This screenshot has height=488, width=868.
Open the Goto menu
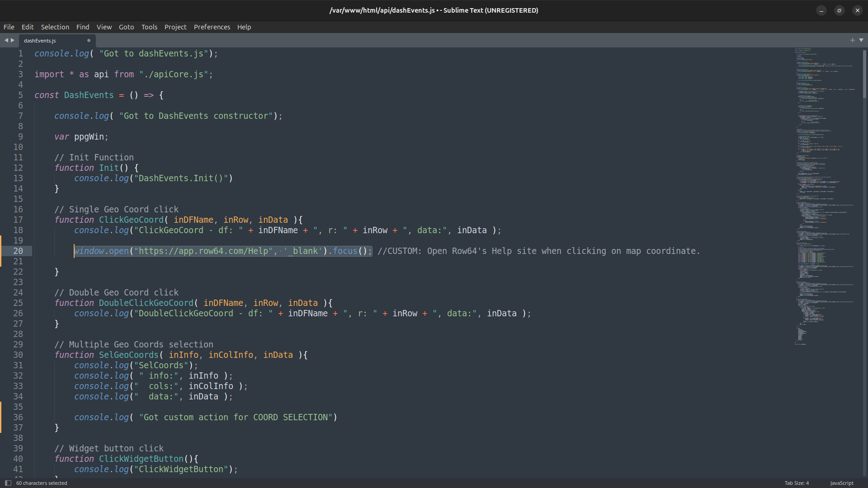(x=126, y=27)
